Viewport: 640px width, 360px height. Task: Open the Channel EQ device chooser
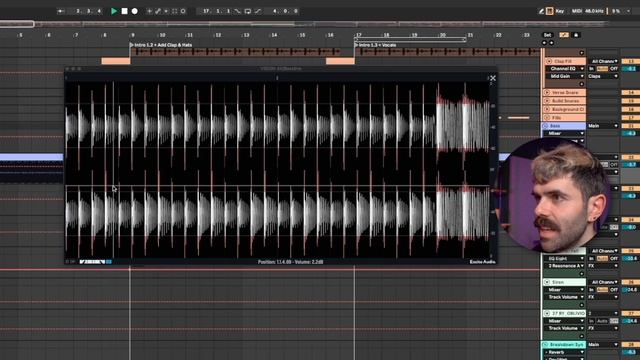click(565, 69)
